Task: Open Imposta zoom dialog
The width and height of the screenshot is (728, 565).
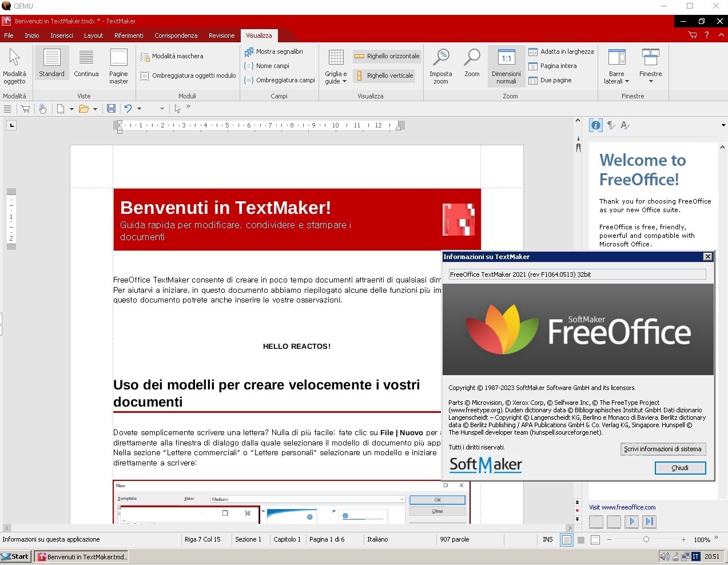Action: (x=440, y=66)
